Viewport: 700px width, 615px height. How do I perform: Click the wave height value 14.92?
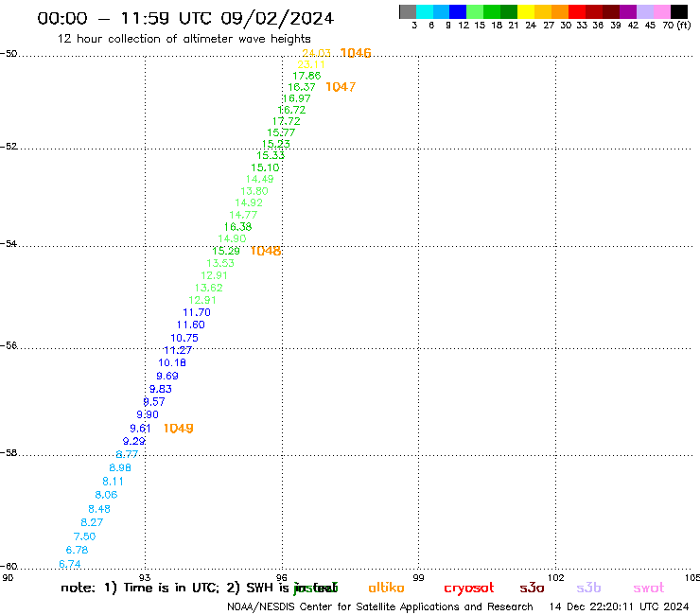249,202
